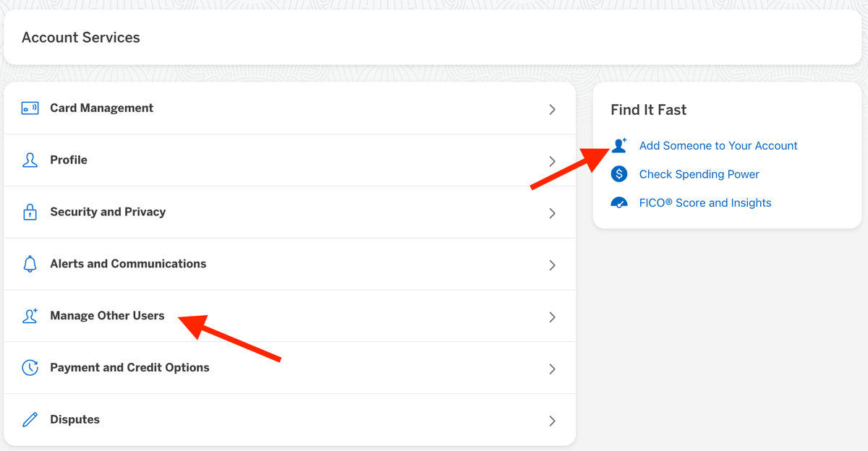868x451 pixels.
Task: Open FICO Score and Insights link
Action: [x=705, y=203]
